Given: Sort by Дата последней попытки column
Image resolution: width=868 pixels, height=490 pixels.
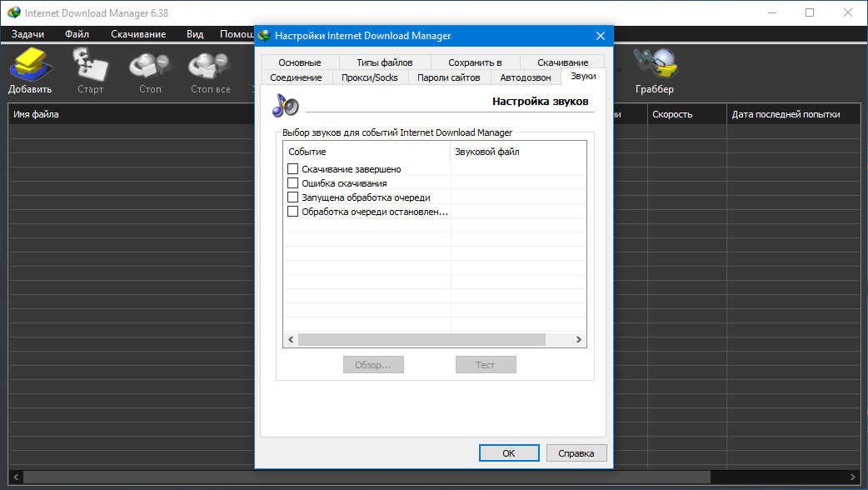Looking at the screenshot, I should (793, 114).
